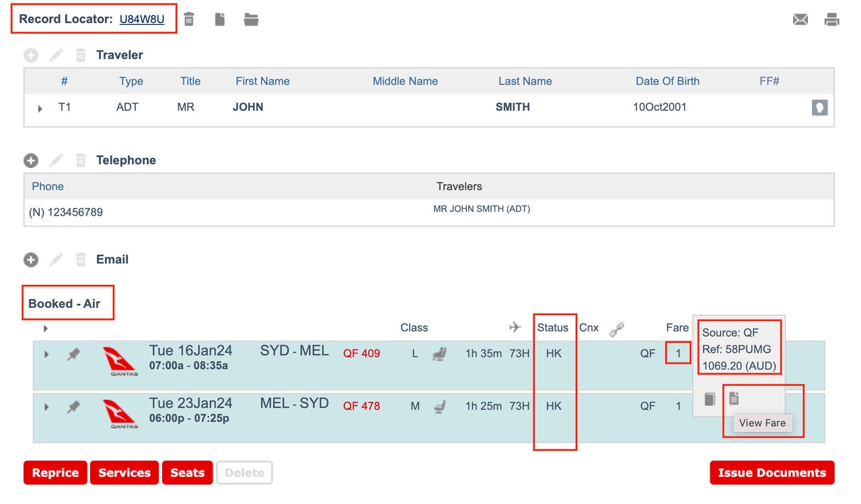Image resolution: width=861 pixels, height=504 pixels.
Task: Pin the MEL - SYD flight segment
Action: pyautogui.click(x=73, y=407)
